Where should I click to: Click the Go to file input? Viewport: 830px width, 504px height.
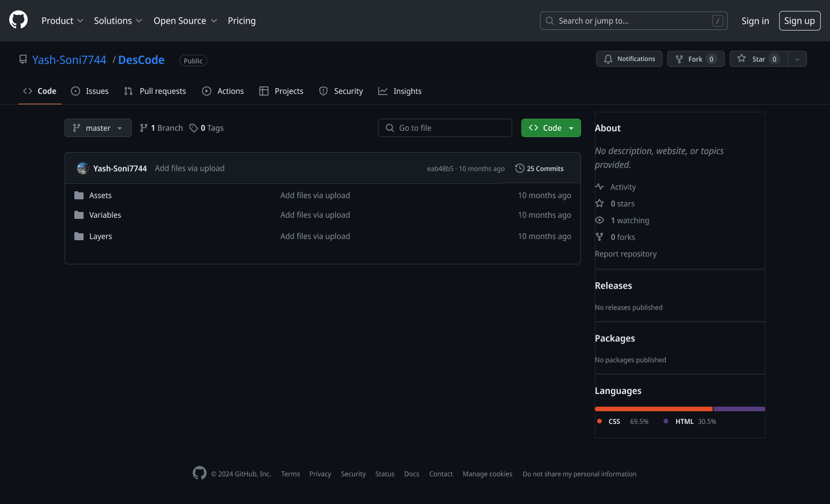445,128
